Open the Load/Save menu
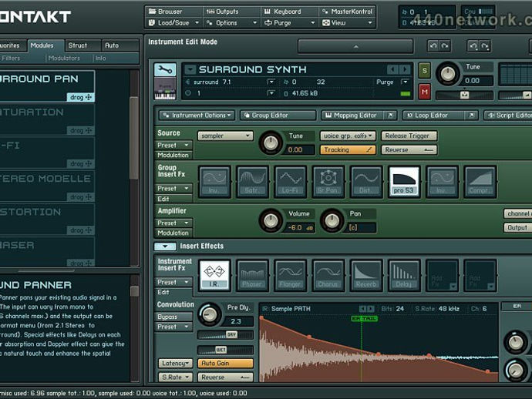The width and height of the screenshot is (532, 399). click(174, 22)
